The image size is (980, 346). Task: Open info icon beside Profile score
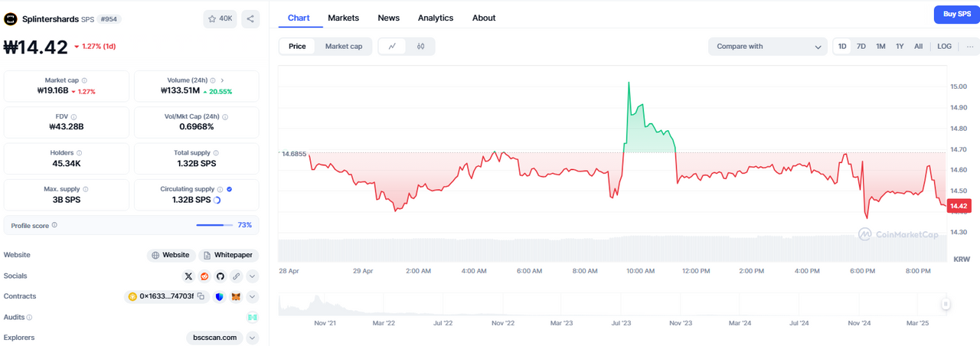pos(54,225)
